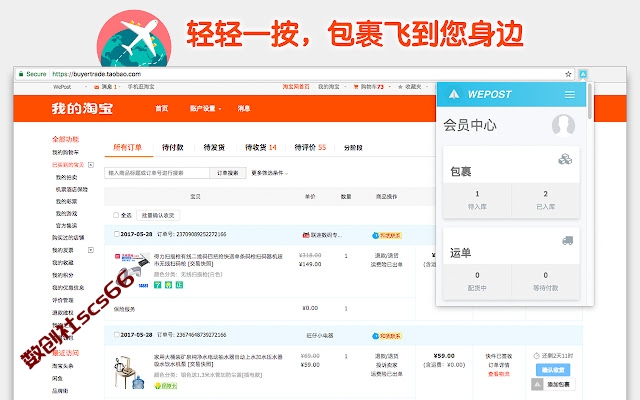The image size is (640, 400).
Task: Expand 更多筛选条件 filter options
Action: pyautogui.click(x=270, y=173)
